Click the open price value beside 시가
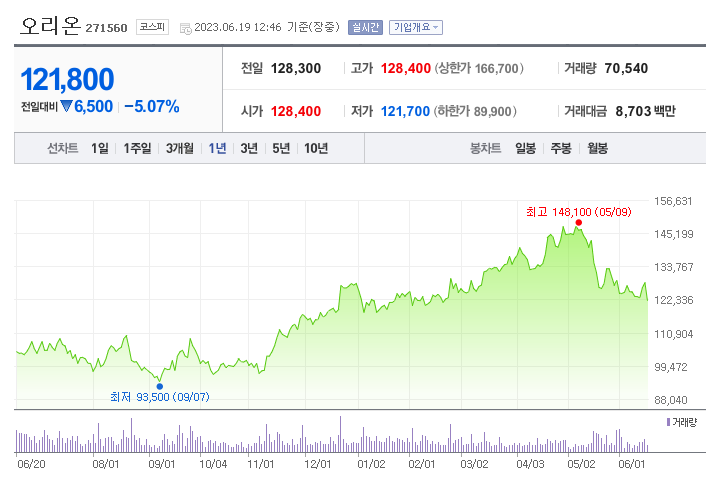 tap(296, 111)
